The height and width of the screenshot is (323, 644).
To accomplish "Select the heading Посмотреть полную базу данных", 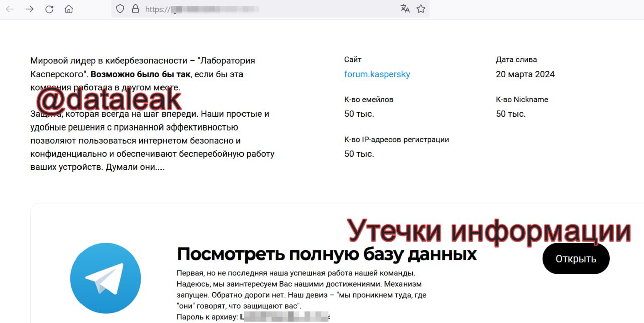I will (327, 254).
